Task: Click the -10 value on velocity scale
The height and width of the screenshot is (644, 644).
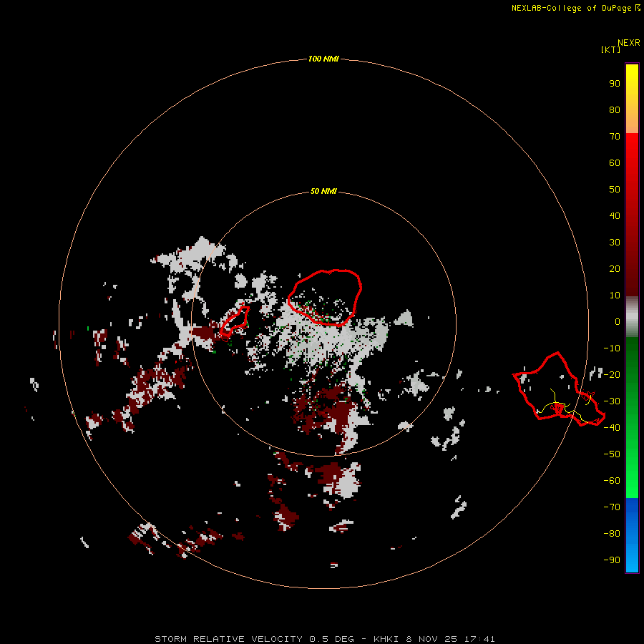Action: 612,348
